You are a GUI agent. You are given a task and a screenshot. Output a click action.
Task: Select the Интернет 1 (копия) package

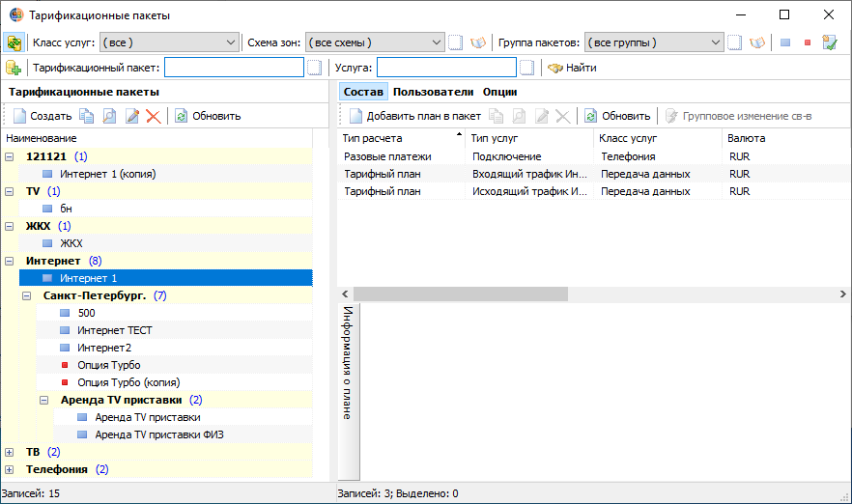pos(166,174)
